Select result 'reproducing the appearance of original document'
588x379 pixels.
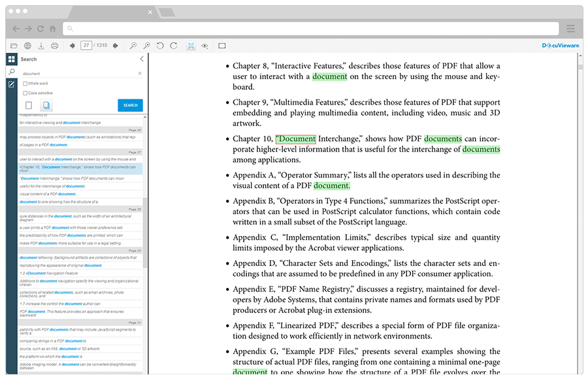click(x=80, y=266)
